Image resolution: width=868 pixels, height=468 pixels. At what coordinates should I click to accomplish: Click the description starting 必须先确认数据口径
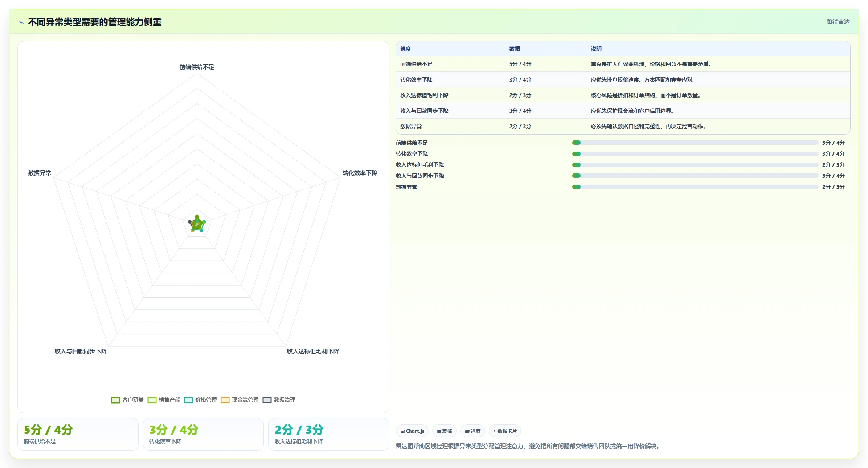pyautogui.click(x=648, y=127)
